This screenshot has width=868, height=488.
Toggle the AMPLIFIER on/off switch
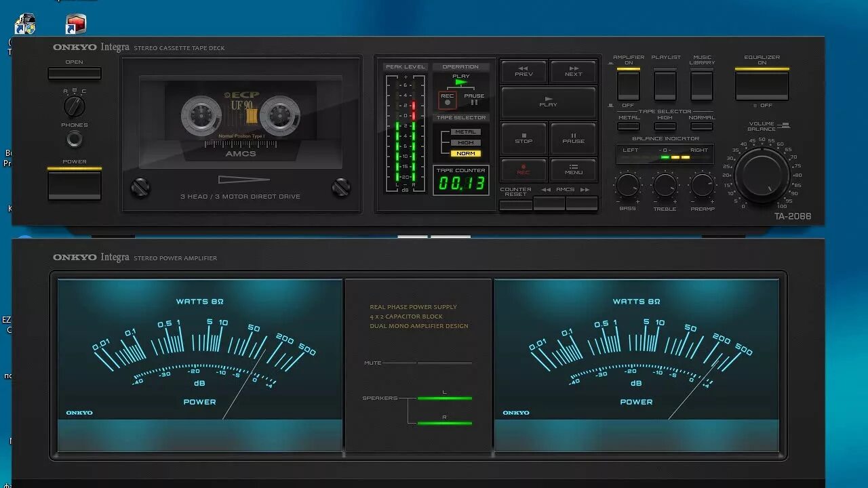(x=629, y=85)
